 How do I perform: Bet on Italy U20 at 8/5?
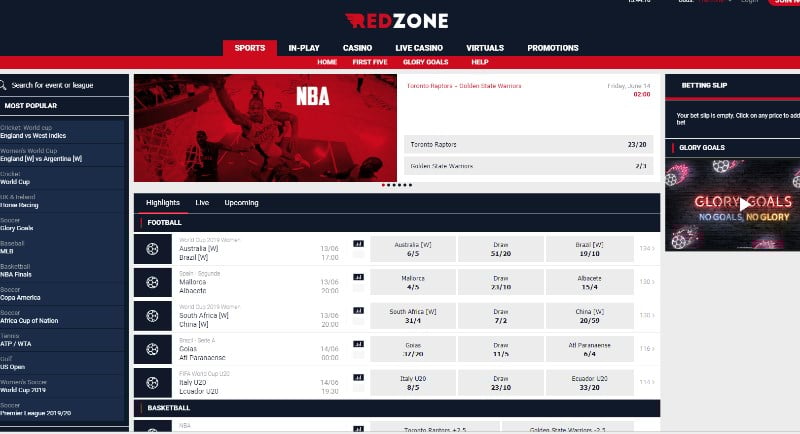click(413, 382)
